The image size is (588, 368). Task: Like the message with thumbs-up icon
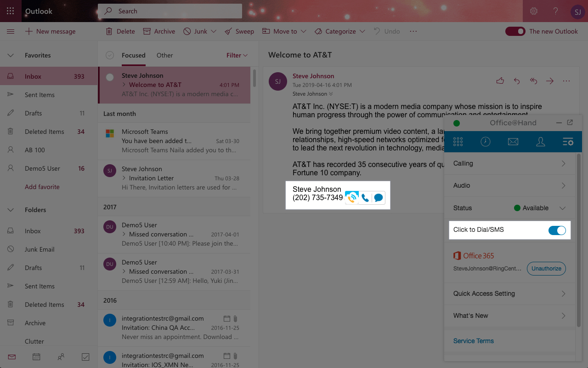[x=500, y=81]
